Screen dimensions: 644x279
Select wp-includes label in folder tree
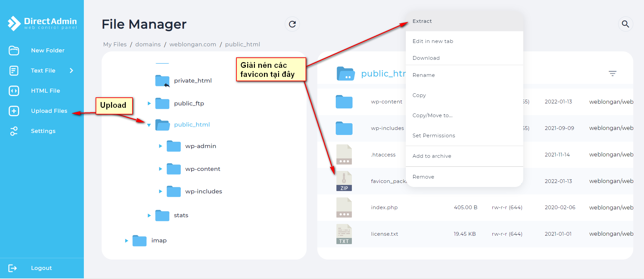(204, 191)
